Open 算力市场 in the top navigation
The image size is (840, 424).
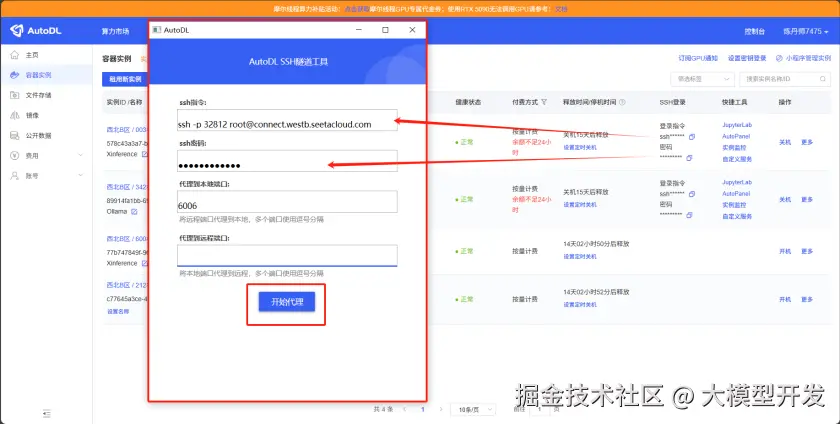[115, 32]
